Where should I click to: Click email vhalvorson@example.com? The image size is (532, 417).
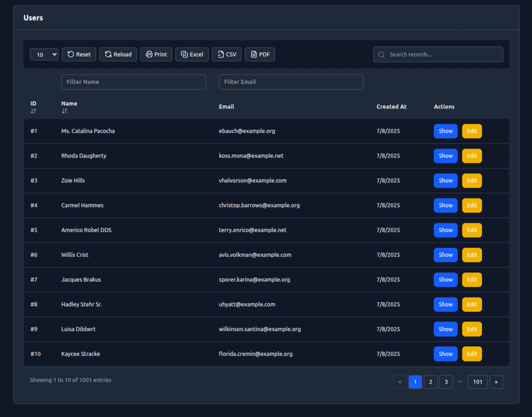tap(253, 181)
